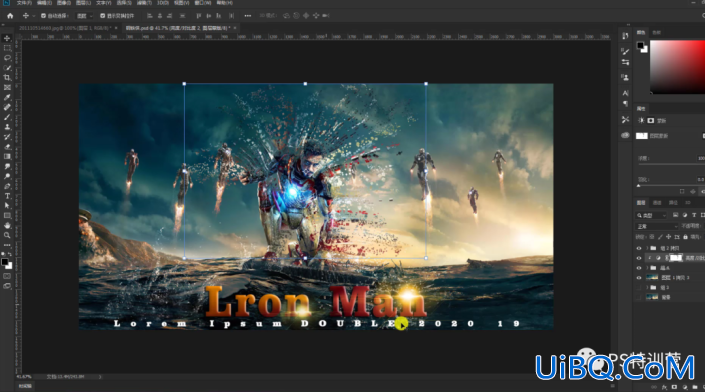Image resolution: width=705 pixels, height=392 pixels.
Task: Click the add layer mask icon at bottom
Action: [674, 387]
